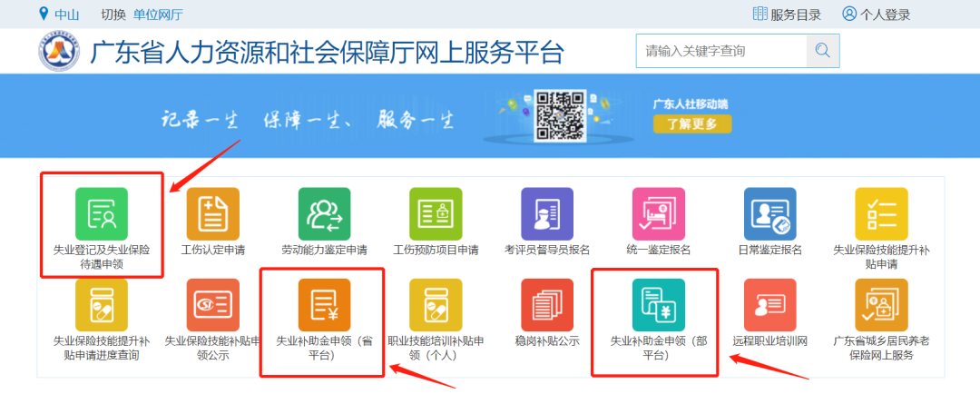Click 工伤预防项目申请 text label
This screenshot has height=394, width=980.
[436, 251]
